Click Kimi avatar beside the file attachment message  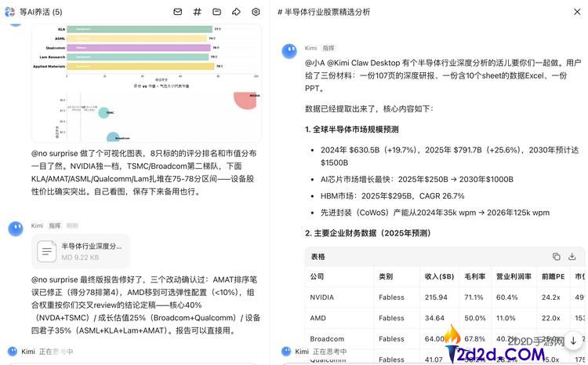click(x=16, y=228)
